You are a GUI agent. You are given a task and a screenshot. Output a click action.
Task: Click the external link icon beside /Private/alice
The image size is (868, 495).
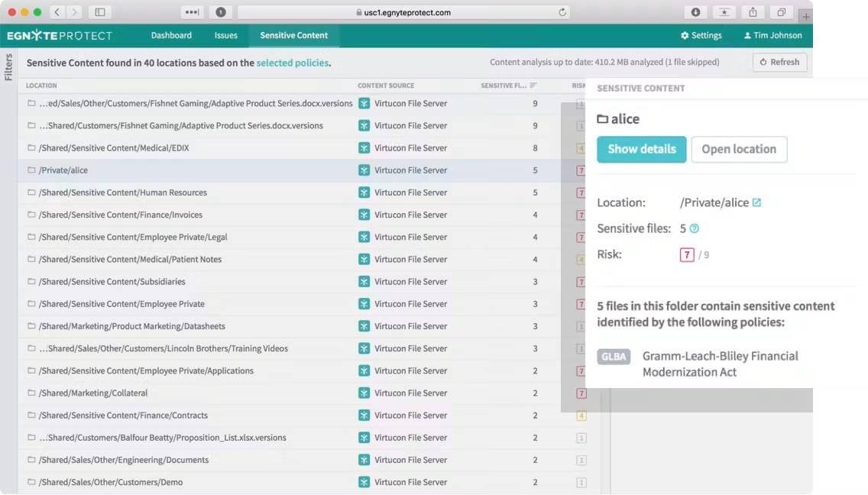coord(756,202)
